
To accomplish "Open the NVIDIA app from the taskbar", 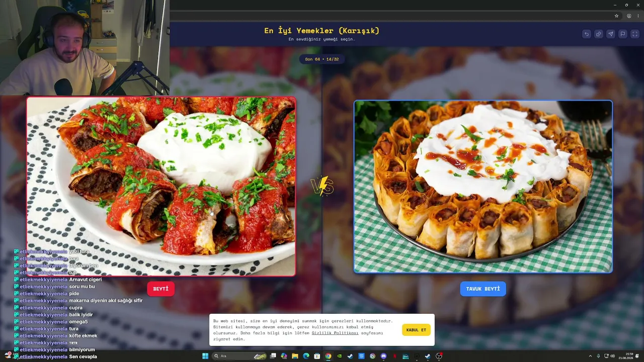I will point(339,356).
